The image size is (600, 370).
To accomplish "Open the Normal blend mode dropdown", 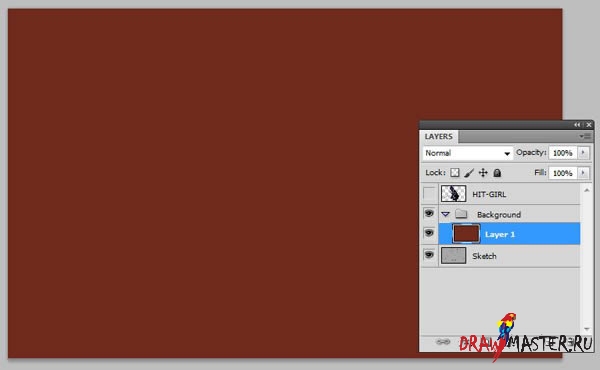I will pyautogui.click(x=468, y=153).
